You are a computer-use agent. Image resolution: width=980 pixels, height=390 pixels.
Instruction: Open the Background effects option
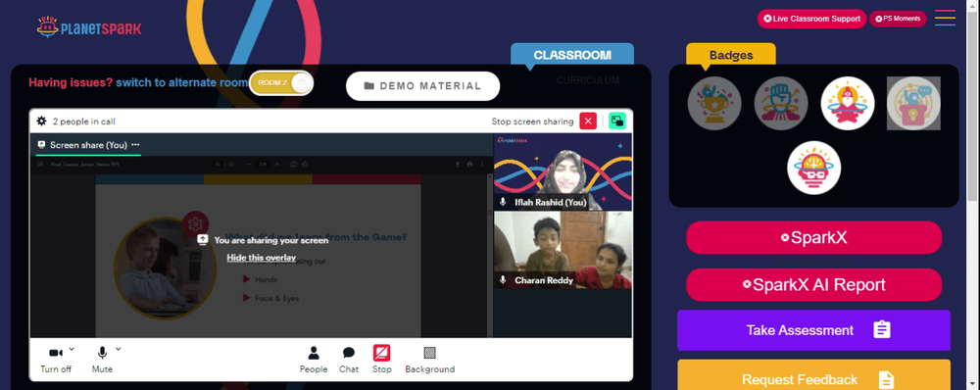[430, 360]
